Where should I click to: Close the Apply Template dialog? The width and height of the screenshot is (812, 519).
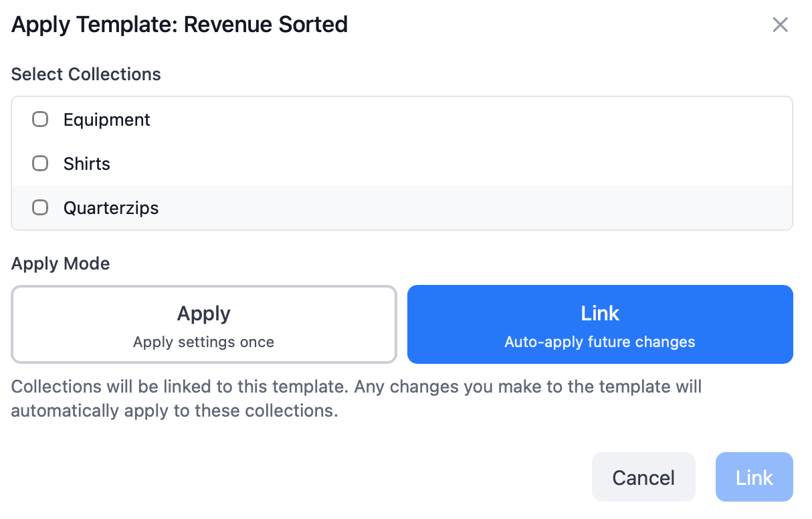[780, 25]
